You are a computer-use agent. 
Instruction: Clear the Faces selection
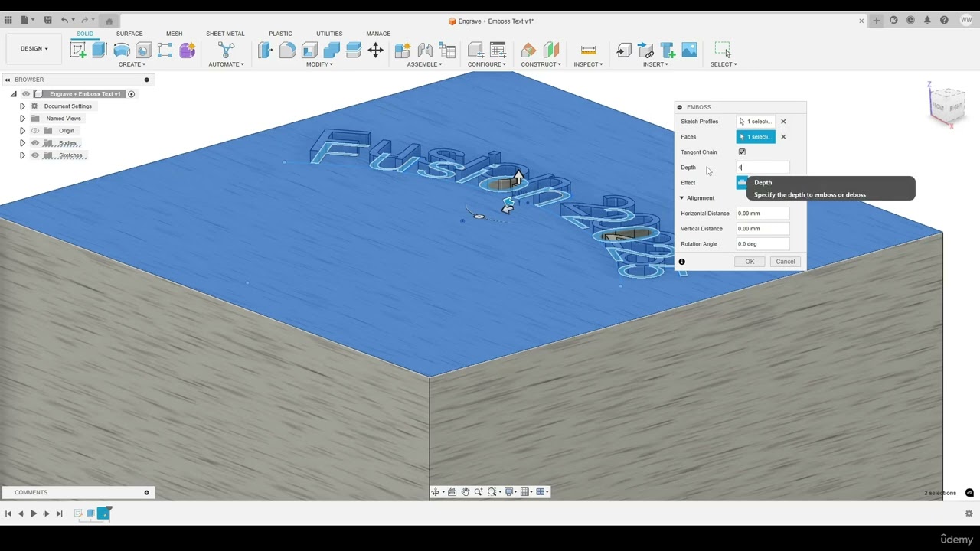783,137
